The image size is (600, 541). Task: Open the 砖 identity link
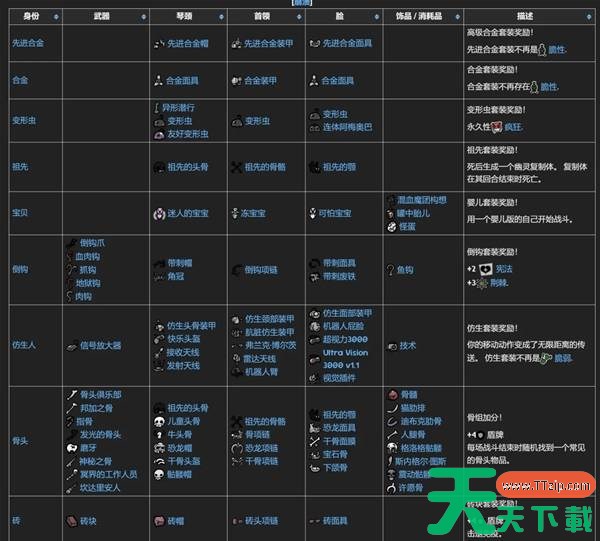click(x=16, y=520)
